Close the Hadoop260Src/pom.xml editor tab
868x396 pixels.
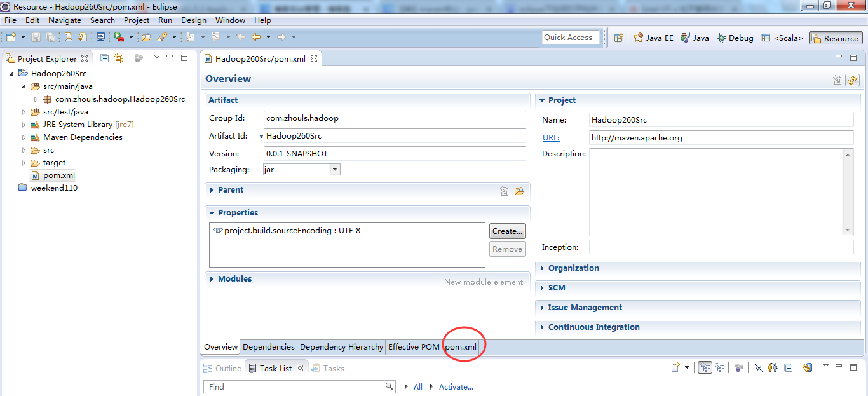313,58
